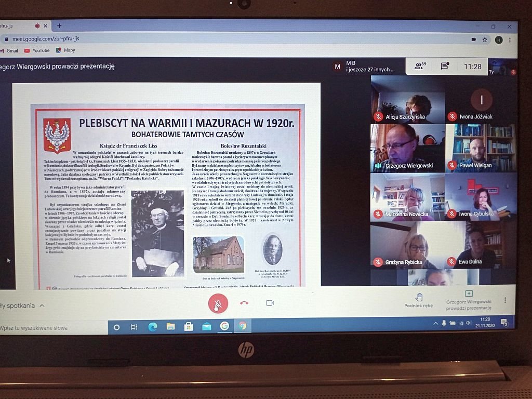The image size is (532, 399).
Task: Toggle the camera button in call controls
Action: tap(270, 303)
